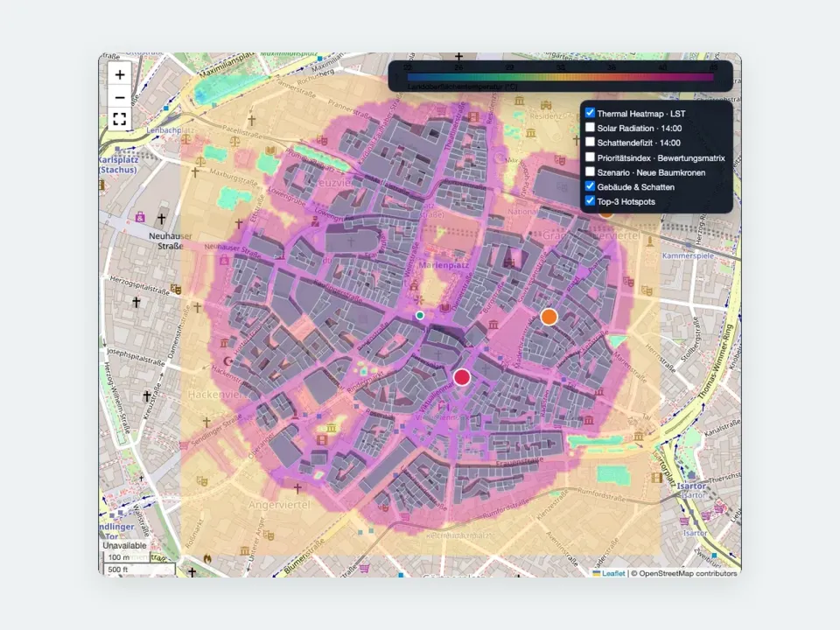Image resolution: width=840 pixels, height=630 pixels.
Task: Click the Neuhauser Straße label at left
Action: pyautogui.click(x=171, y=241)
